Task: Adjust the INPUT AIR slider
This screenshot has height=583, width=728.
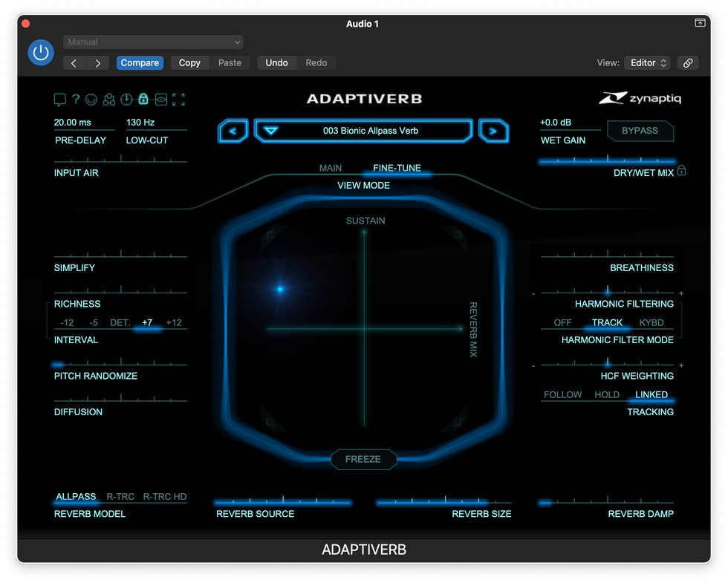Action: (120, 160)
